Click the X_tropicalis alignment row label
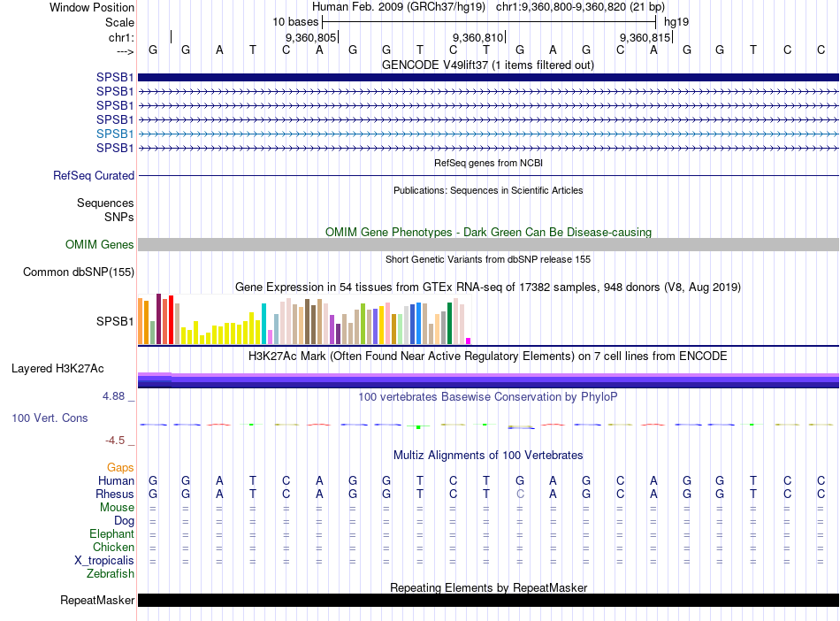The width and height of the screenshot is (840, 621). pyautogui.click(x=104, y=561)
